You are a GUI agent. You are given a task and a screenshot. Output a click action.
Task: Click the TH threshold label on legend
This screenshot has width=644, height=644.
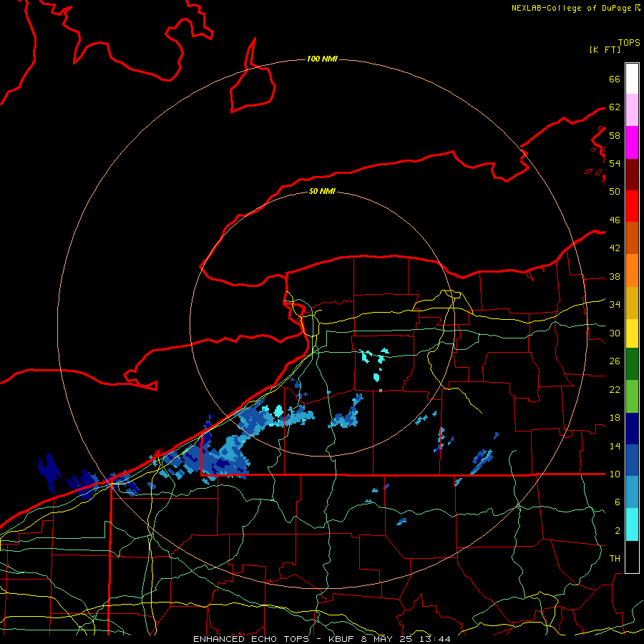(x=615, y=558)
